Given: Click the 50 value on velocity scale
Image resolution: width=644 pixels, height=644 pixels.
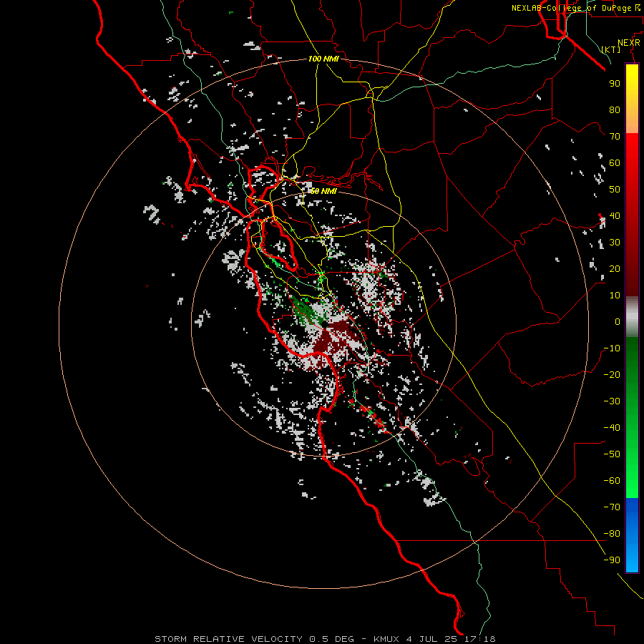Looking at the screenshot, I should tap(615, 190).
